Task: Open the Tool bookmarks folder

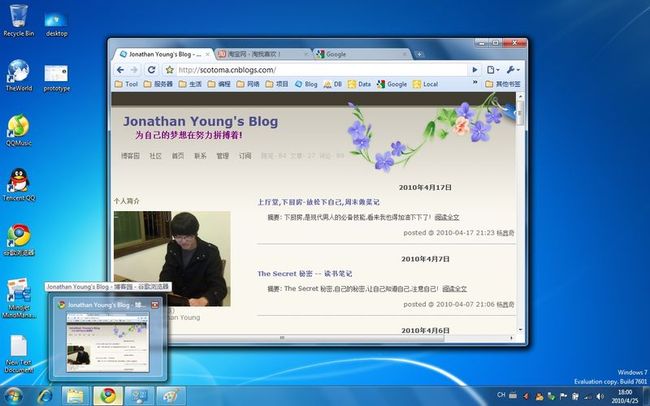Action: 126,84
